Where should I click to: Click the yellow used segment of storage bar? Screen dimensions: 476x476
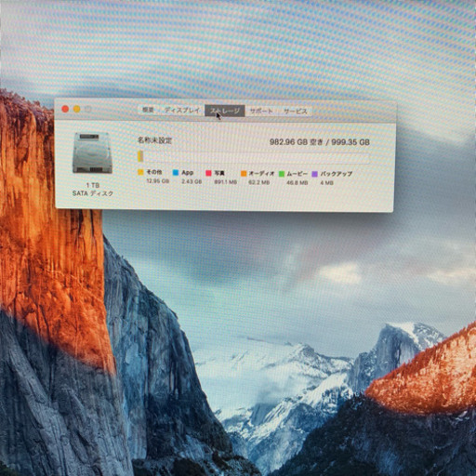[x=140, y=156]
